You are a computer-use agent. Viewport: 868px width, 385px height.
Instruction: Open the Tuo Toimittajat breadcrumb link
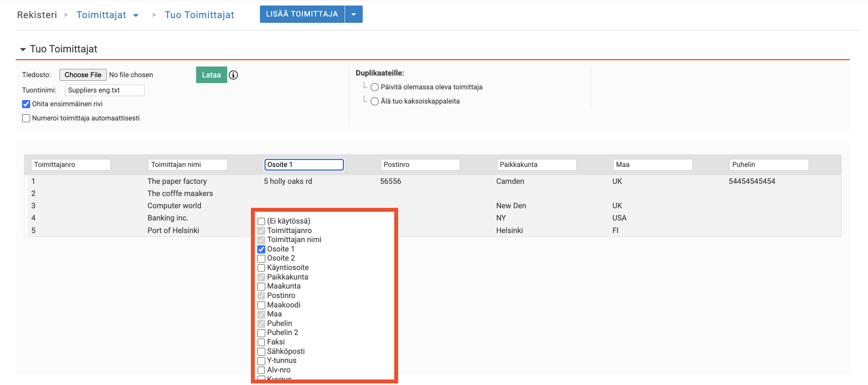coord(199,15)
